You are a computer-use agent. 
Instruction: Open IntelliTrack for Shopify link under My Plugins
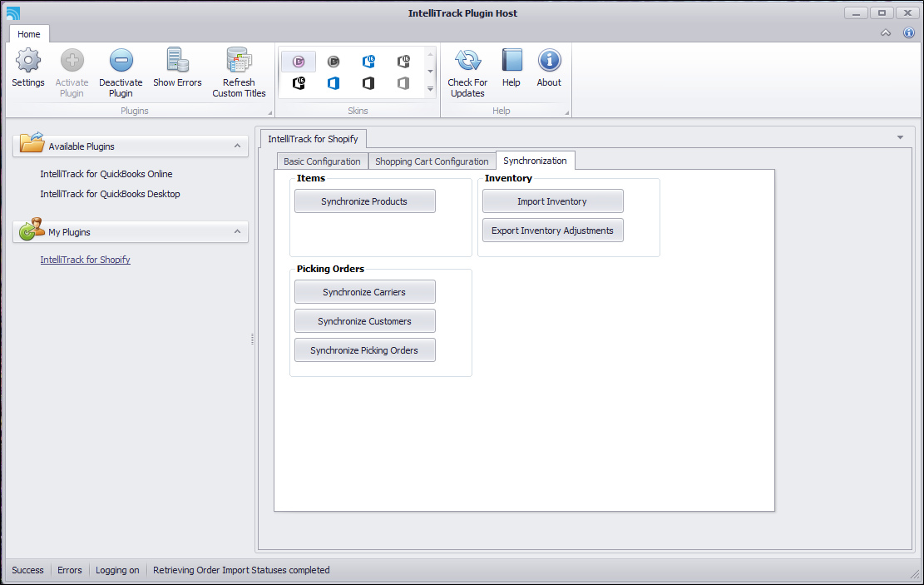(x=86, y=260)
